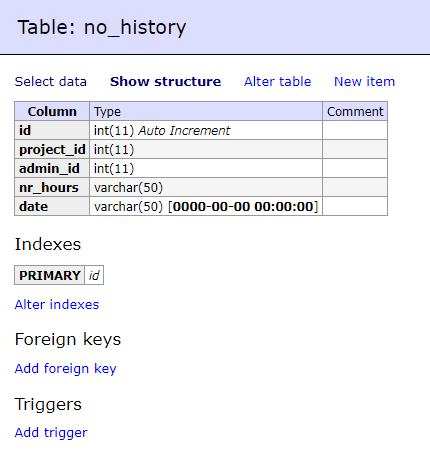Click the PRIMARY index label
Screen dimensions: 430x455
click(50, 275)
